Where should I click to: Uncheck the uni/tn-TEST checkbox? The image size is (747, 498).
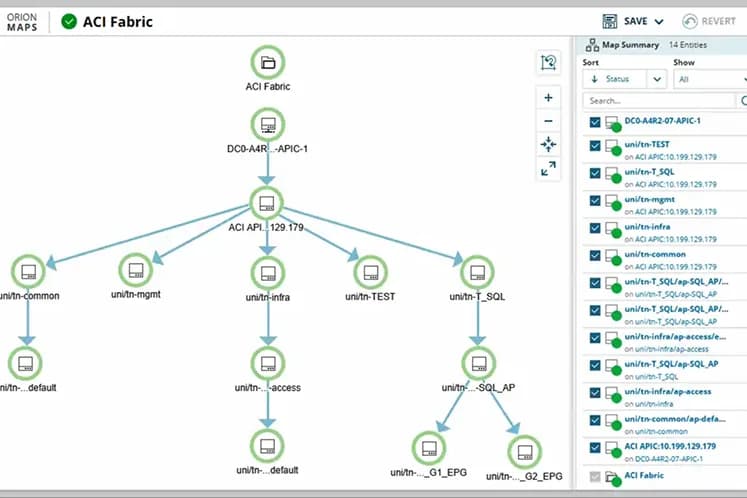coord(595,145)
